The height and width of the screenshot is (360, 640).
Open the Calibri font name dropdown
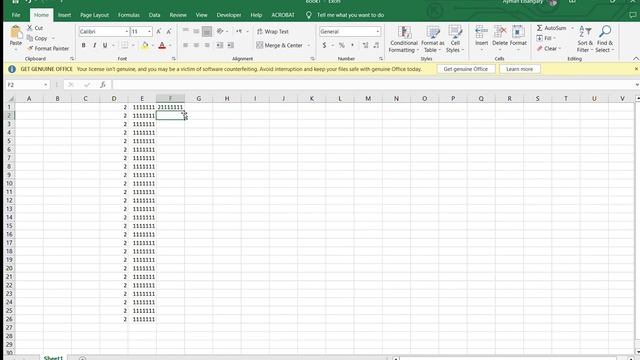[127, 31]
